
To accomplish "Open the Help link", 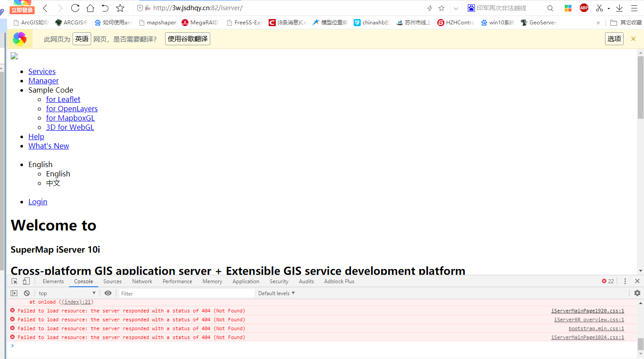I will point(36,137).
